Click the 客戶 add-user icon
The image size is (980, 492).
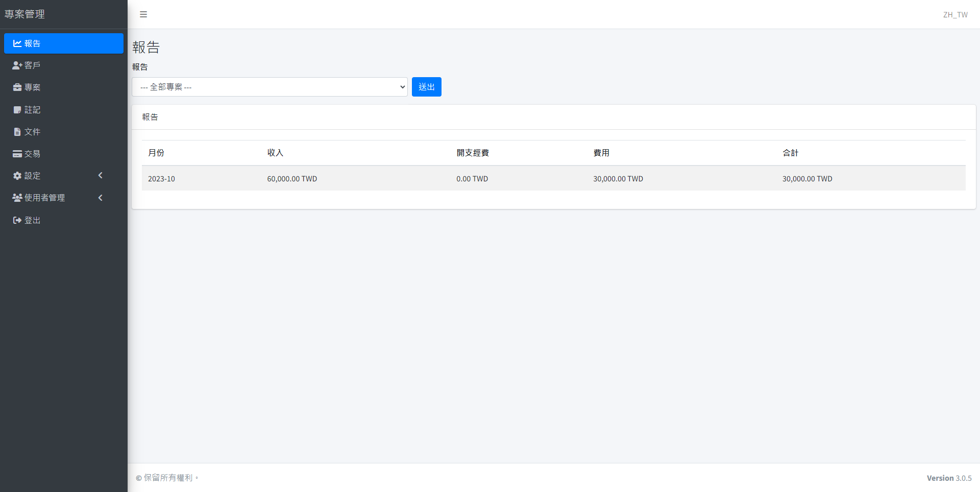tap(17, 65)
